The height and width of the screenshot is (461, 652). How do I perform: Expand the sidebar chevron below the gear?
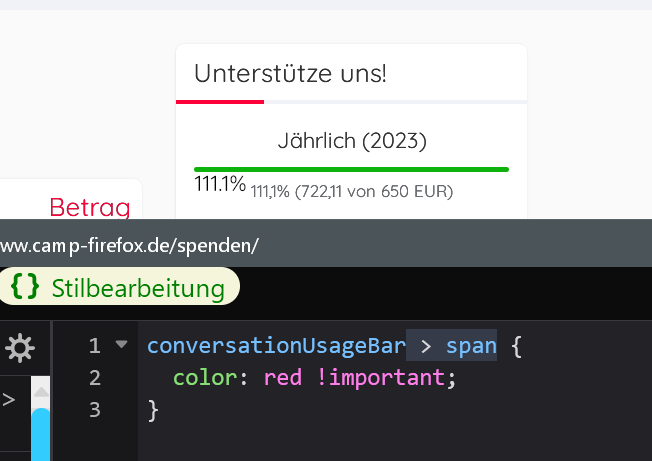pos(9,400)
